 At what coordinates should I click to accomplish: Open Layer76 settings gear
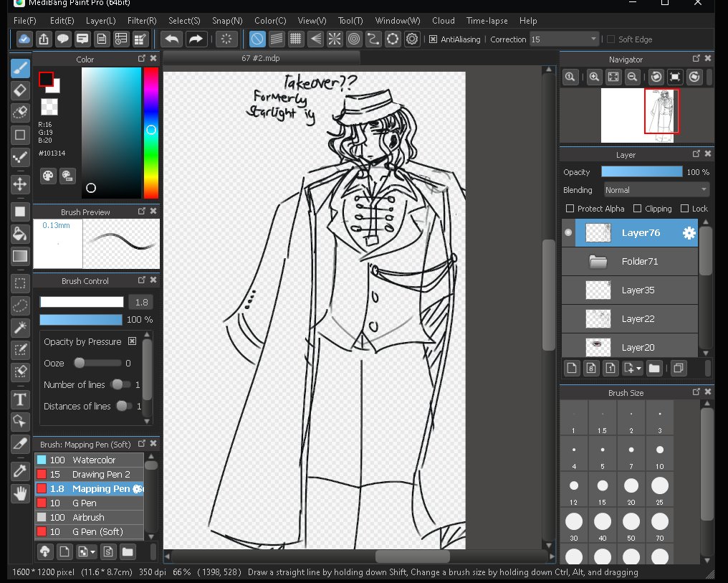pyautogui.click(x=689, y=233)
